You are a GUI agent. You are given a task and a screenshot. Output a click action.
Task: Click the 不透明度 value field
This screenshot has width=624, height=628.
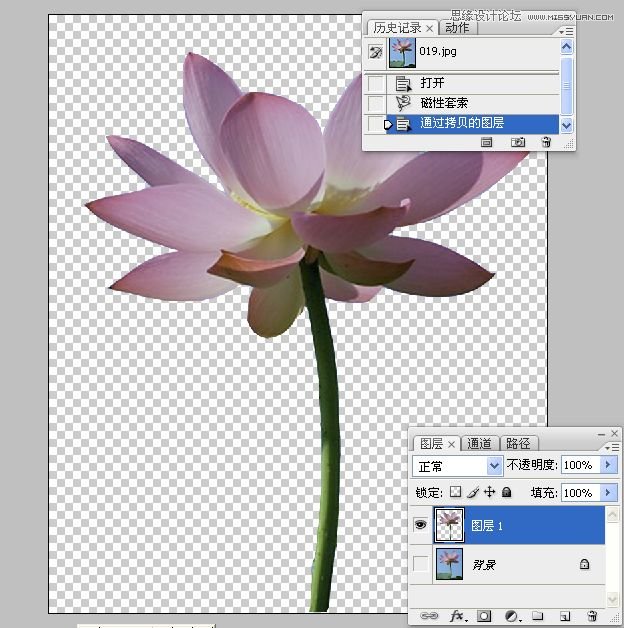click(581, 465)
